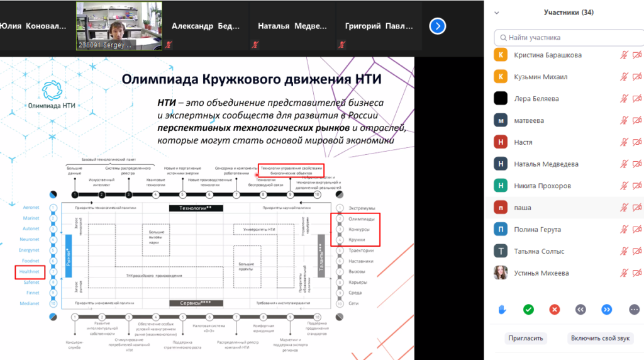
Task: Click video off icon for Наталья Медведева row
Action: click(x=637, y=164)
